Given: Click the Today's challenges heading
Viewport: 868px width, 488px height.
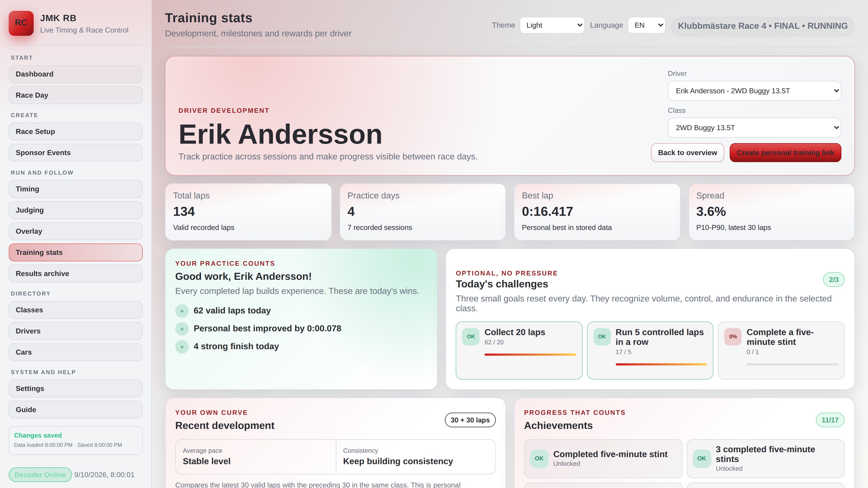Looking at the screenshot, I should pos(502,284).
